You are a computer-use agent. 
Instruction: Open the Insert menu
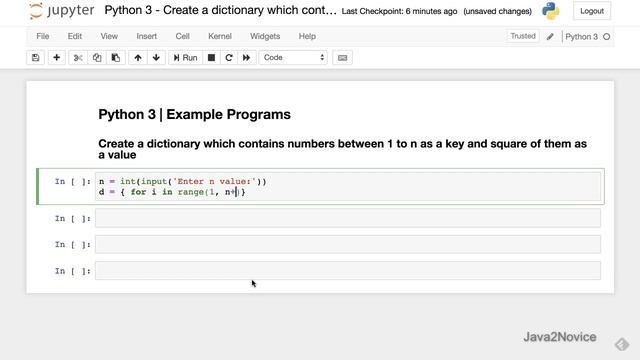click(147, 36)
